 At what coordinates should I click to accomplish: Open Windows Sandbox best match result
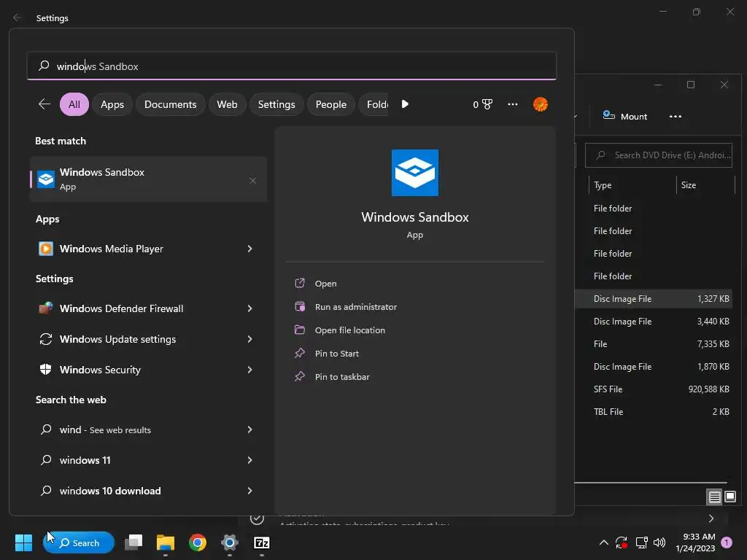pos(148,179)
